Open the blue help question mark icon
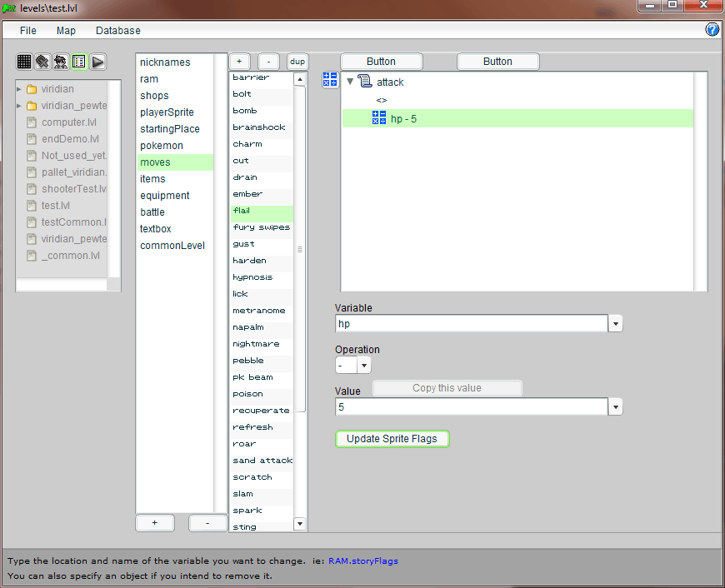This screenshot has height=588, width=725. point(712,30)
